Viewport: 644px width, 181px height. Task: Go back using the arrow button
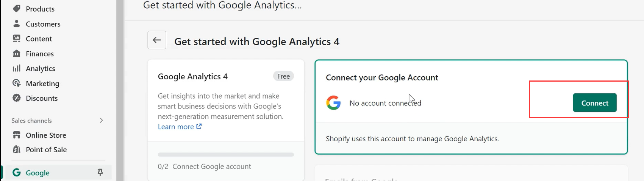pos(157,40)
